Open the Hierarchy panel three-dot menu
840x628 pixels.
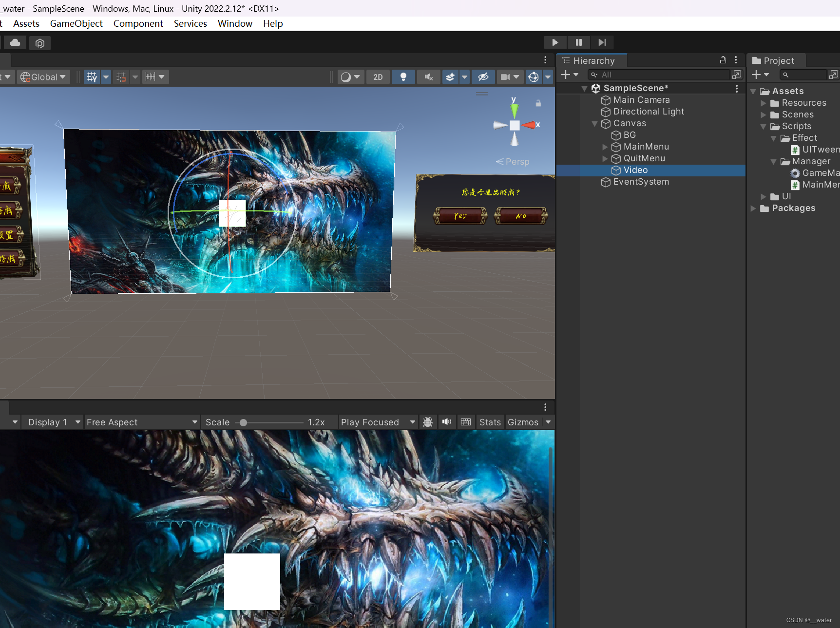tap(736, 60)
